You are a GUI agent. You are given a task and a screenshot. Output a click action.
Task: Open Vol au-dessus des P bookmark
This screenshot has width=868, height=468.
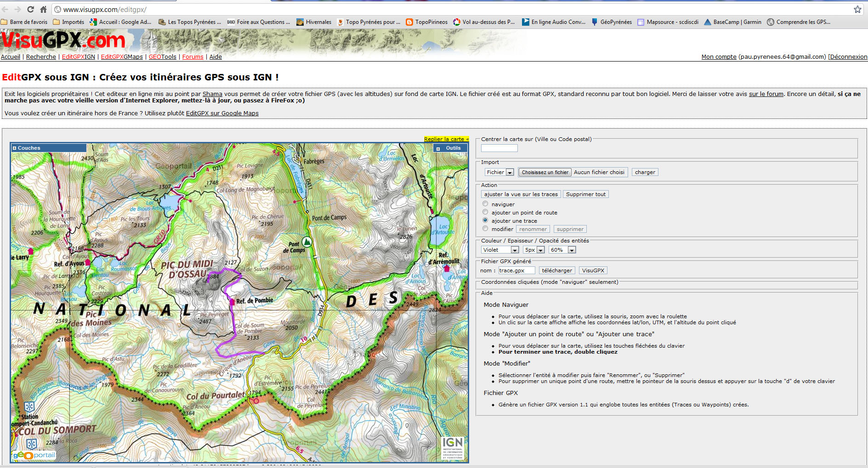(484, 22)
